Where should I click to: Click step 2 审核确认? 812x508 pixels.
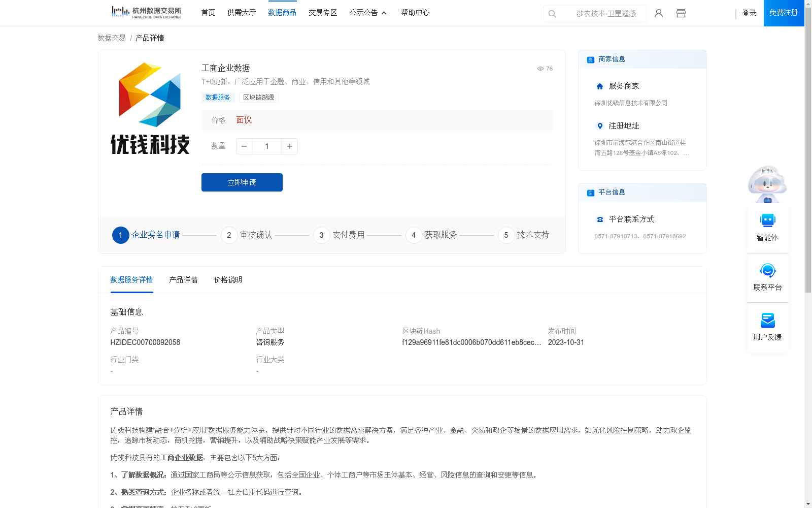tap(247, 235)
